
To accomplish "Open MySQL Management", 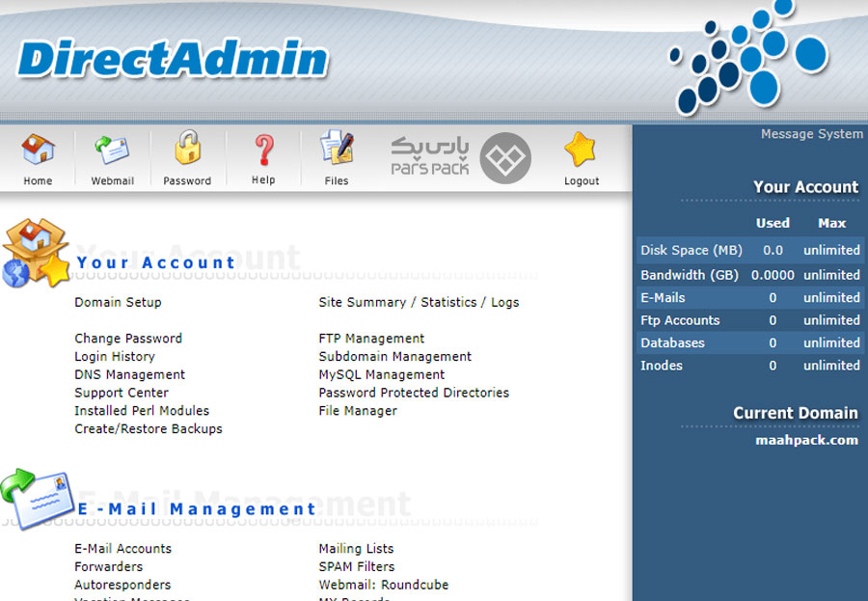I will coord(381,375).
